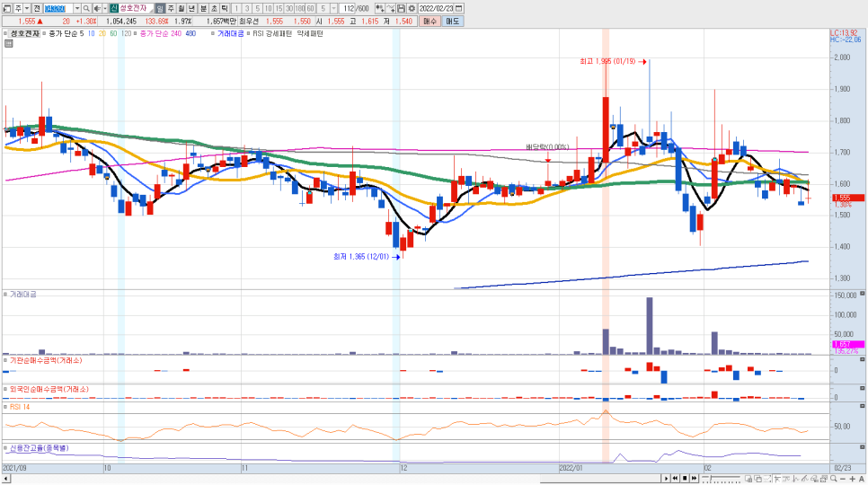
Task: Open the dropdown arrow beside speaker icon
Action: click(x=104, y=8)
